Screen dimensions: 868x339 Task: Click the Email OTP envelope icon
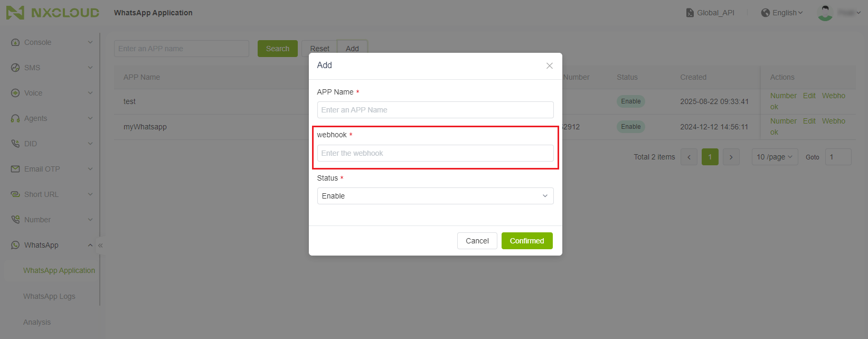coord(15,169)
